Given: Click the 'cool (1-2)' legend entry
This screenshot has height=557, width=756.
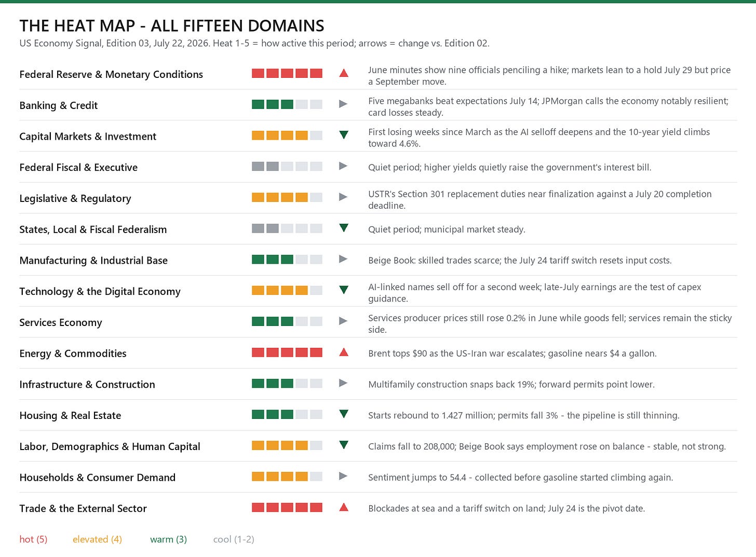Looking at the screenshot, I should coord(234,539).
